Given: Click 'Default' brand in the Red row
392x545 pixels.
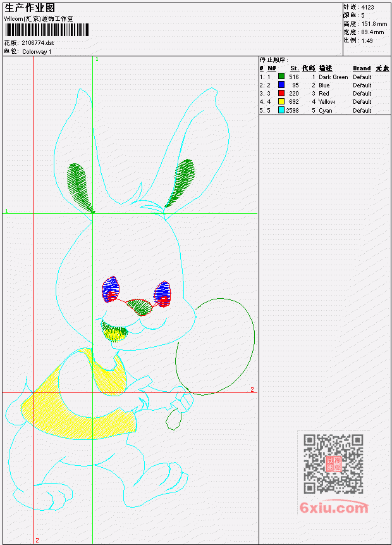Looking at the screenshot, I should tap(362, 94).
